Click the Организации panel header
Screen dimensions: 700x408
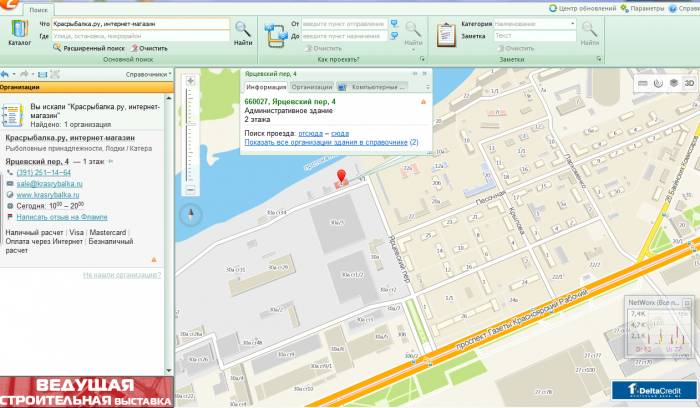(86, 87)
